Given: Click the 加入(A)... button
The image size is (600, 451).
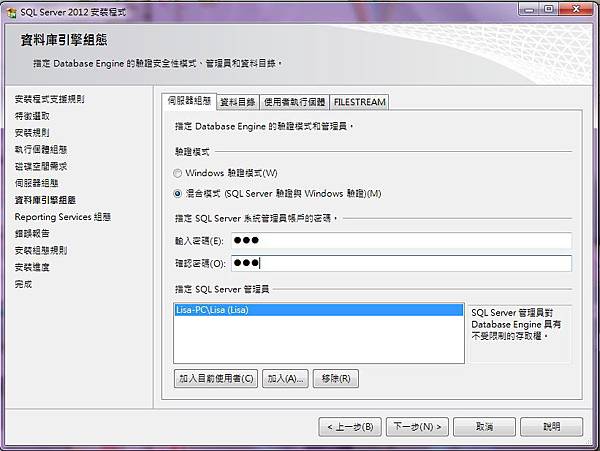Looking at the screenshot, I should point(285,379).
